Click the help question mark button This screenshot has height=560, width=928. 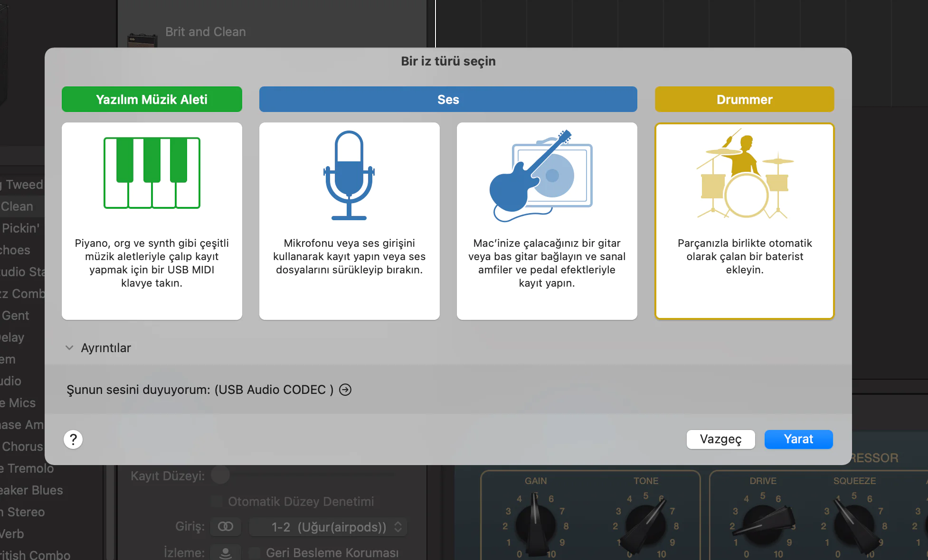pyautogui.click(x=73, y=439)
